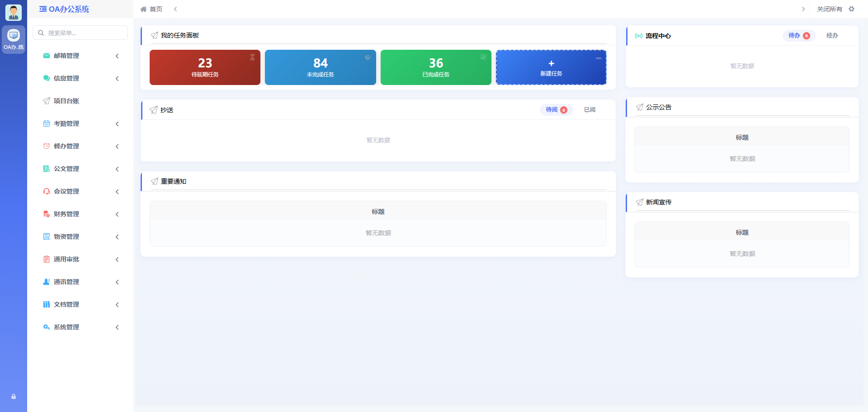Click the hourglass icon on 待延期任务 card
Viewport: 868px width, 412px height.
point(252,57)
